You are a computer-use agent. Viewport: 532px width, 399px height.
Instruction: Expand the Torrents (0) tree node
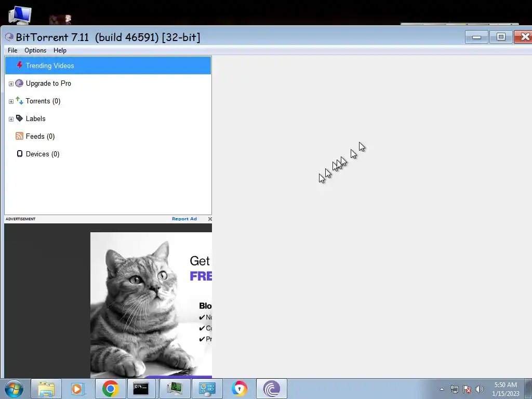pyautogui.click(x=11, y=101)
